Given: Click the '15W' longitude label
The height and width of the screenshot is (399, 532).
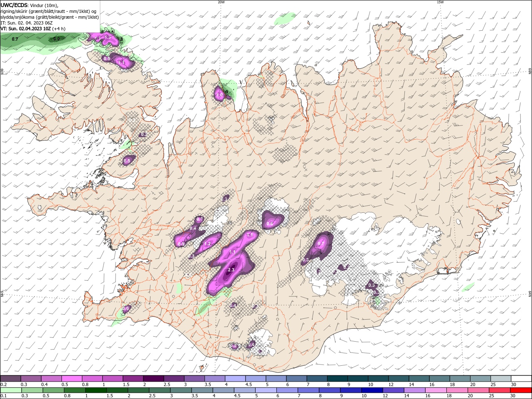Looking at the screenshot, I should (x=440, y=2).
